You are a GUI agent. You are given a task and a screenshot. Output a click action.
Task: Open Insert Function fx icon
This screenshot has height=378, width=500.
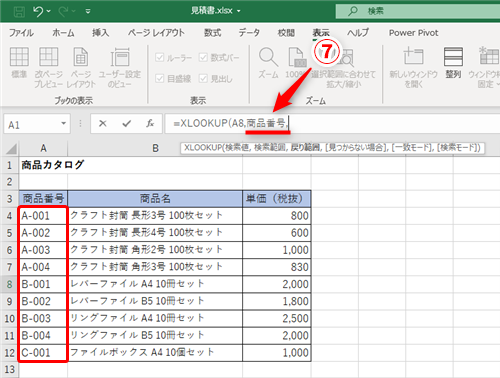click(150, 124)
